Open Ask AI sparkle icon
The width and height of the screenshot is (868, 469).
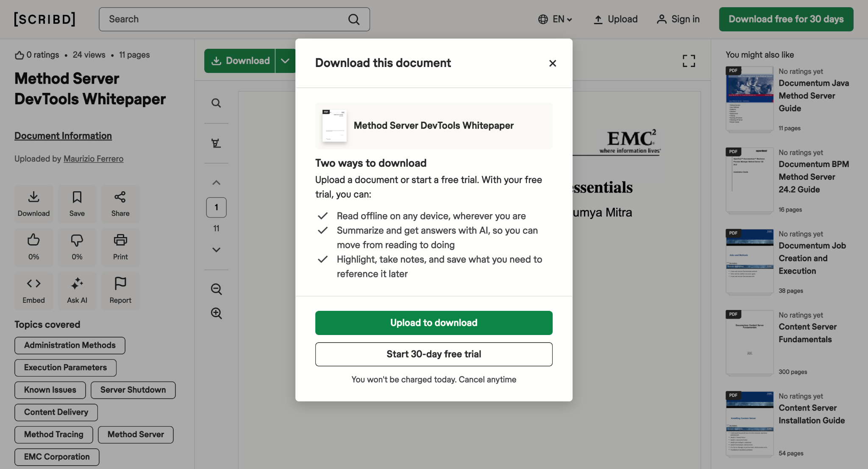pos(77,290)
